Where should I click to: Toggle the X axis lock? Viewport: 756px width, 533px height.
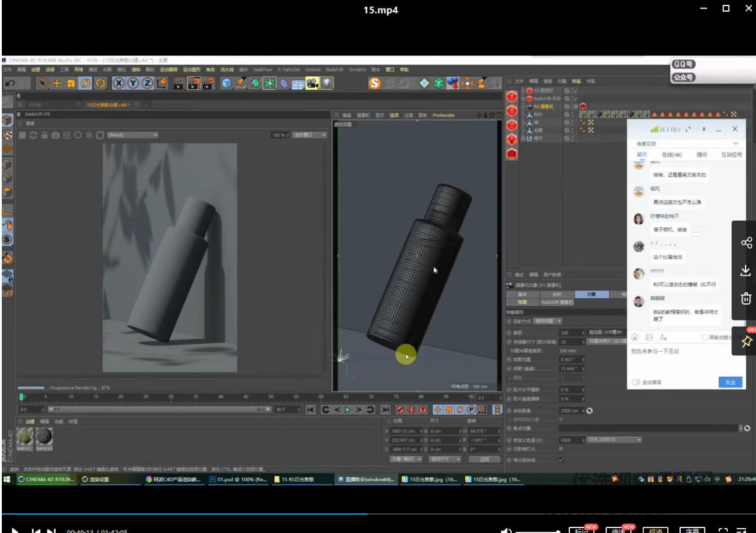(x=119, y=83)
